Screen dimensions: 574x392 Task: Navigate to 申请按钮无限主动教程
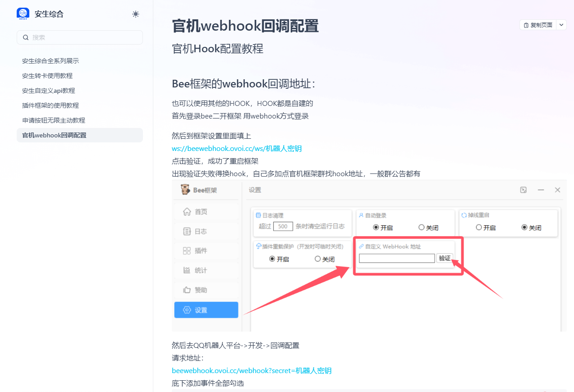(x=54, y=120)
